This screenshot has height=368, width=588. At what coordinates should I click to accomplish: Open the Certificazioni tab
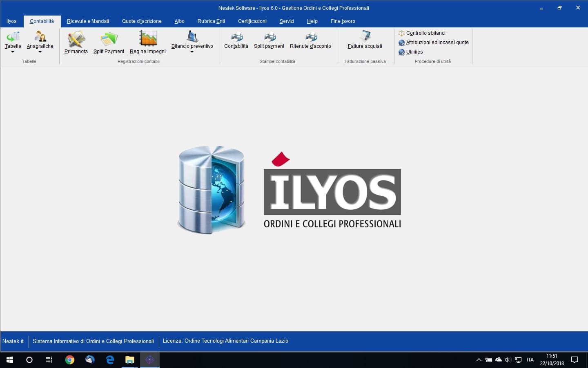[252, 21]
